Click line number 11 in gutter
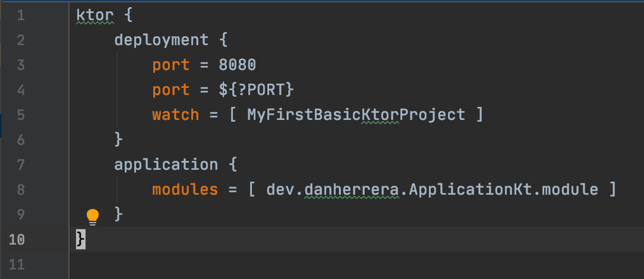The width and height of the screenshot is (644, 279). pyautogui.click(x=17, y=264)
